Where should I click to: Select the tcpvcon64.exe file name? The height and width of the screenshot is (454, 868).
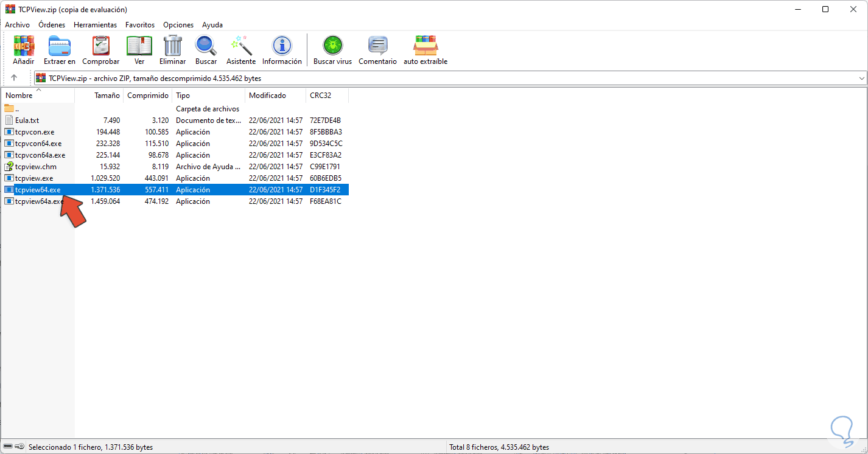pyautogui.click(x=38, y=144)
